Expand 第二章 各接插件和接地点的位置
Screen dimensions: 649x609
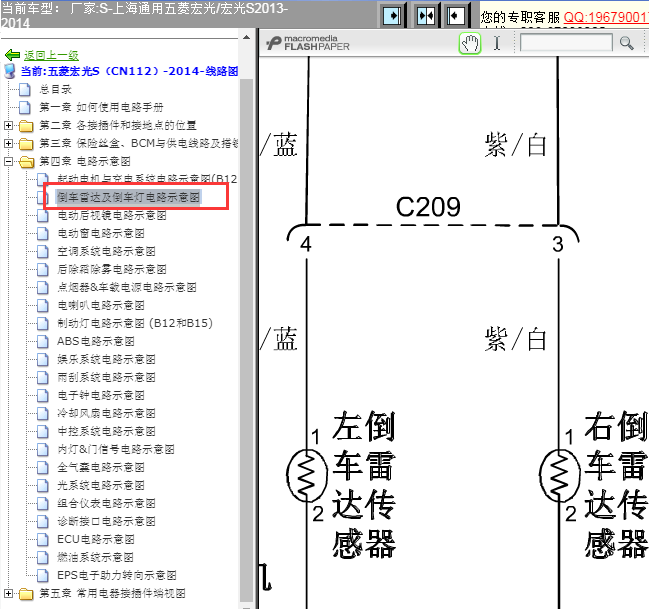click(x=8, y=125)
